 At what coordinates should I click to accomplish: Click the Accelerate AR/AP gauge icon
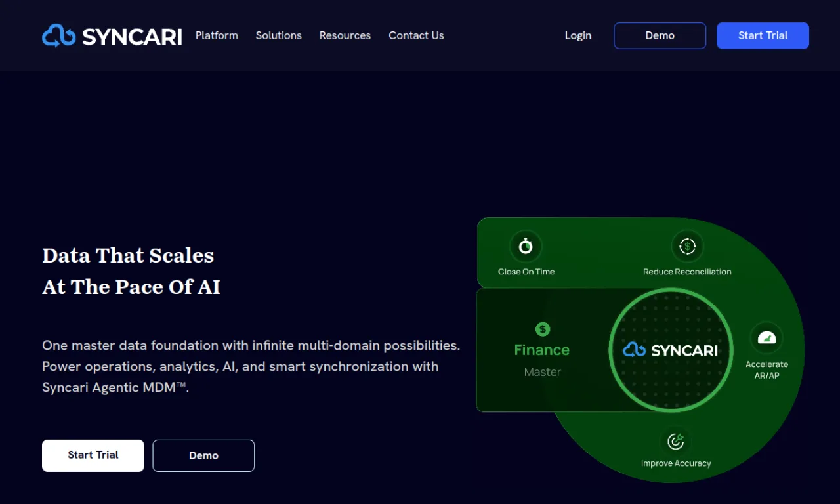pyautogui.click(x=766, y=339)
